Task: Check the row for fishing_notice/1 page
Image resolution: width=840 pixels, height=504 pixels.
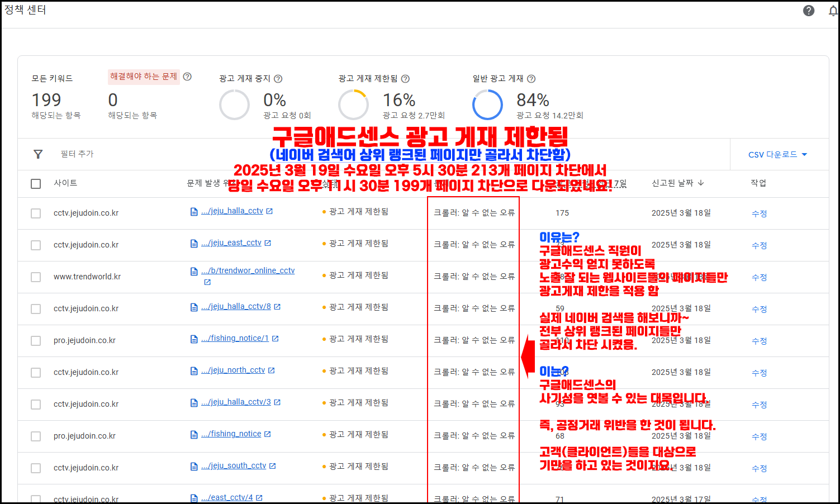Action: point(36,341)
